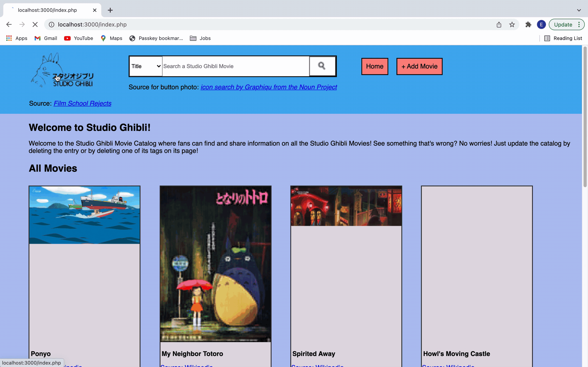Click the magnifying glass search button
The width and height of the screenshot is (588, 367).
(322, 66)
